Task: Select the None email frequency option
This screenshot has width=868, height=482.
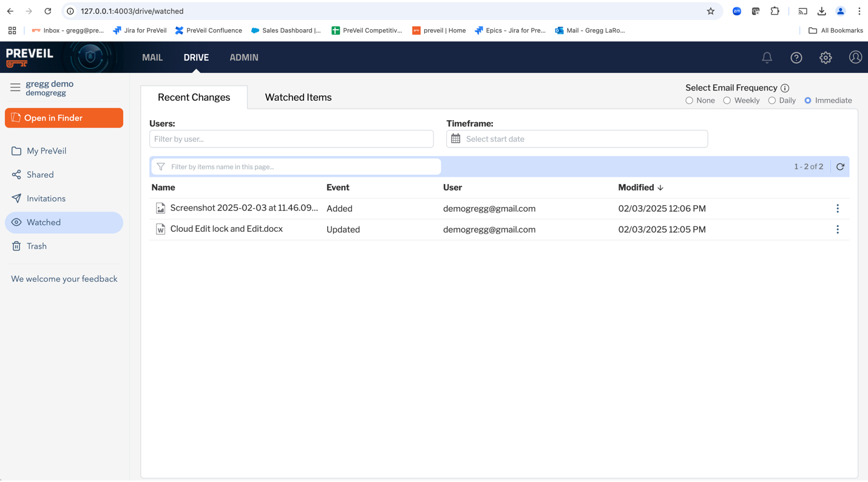Action: coord(689,101)
